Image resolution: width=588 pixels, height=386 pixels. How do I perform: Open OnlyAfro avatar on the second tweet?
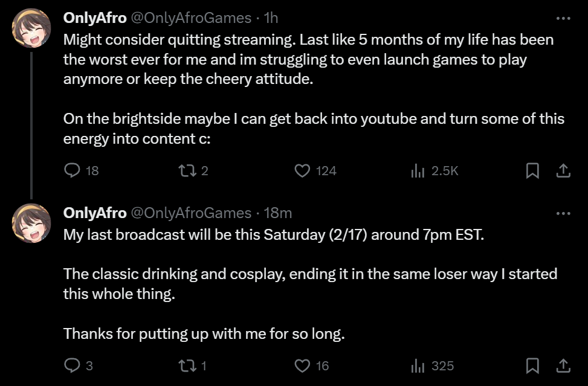pyautogui.click(x=31, y=223)
